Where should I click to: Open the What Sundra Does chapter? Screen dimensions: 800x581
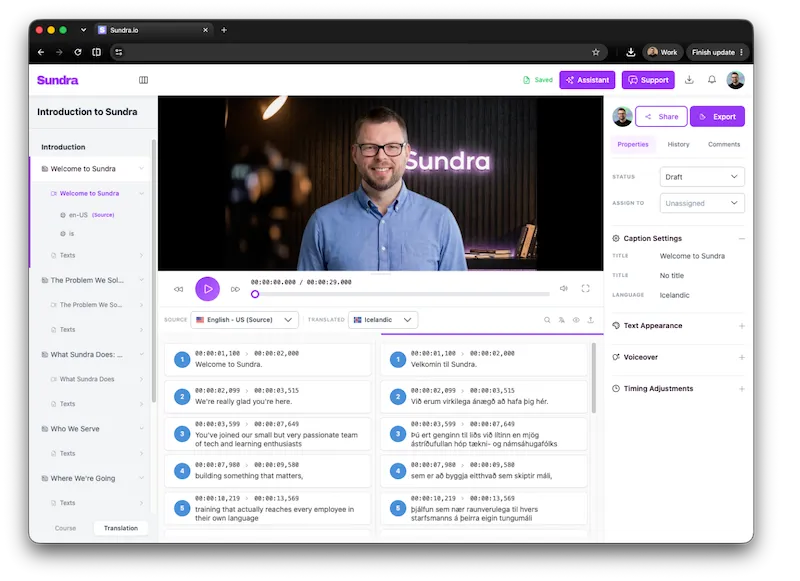pos(86,355)
